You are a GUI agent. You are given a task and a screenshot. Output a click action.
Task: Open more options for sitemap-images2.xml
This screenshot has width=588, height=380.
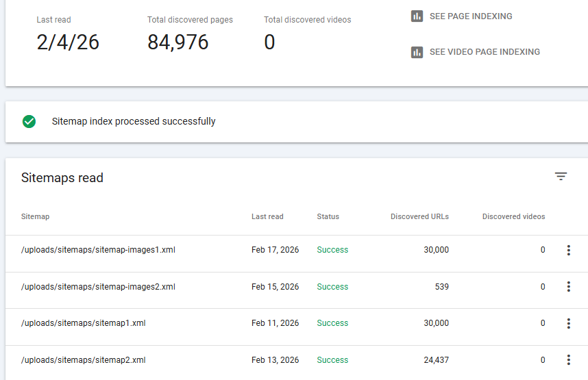point(568,287)
